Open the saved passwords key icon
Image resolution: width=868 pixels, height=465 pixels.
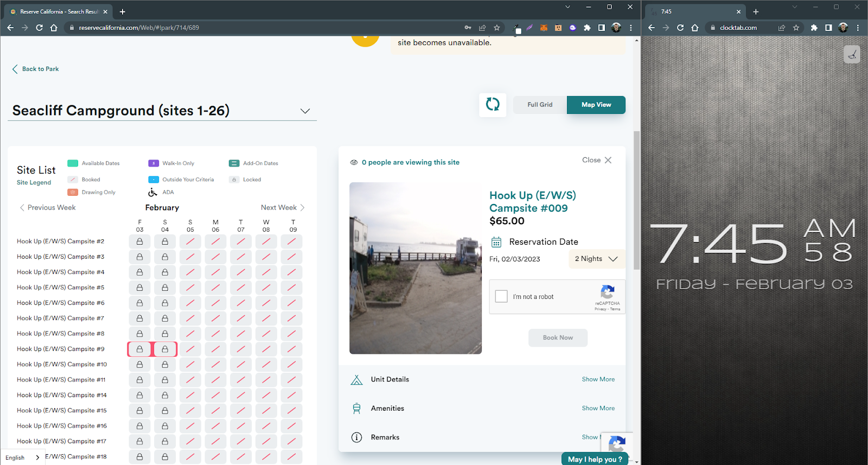(468, 28)
